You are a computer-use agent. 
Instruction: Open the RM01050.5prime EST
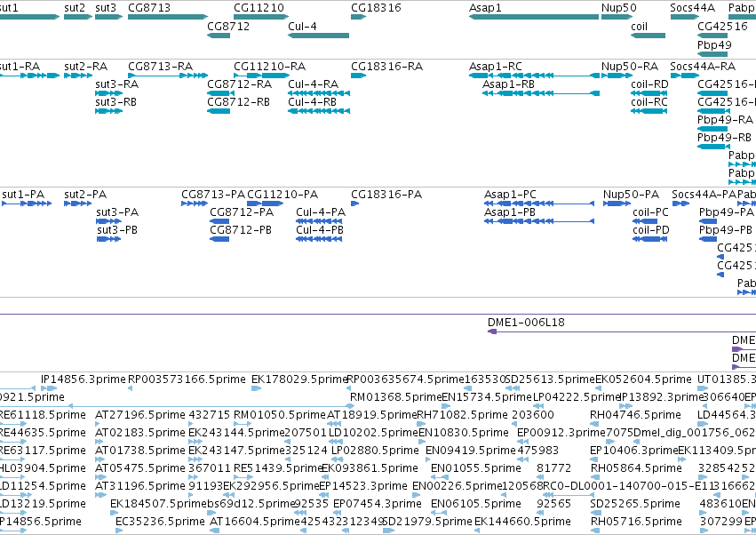[x=243, y=424]
